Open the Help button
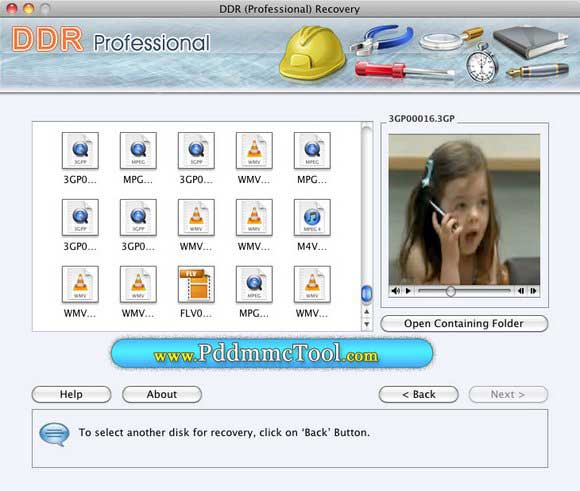The image size is (580, 491). 71,394
